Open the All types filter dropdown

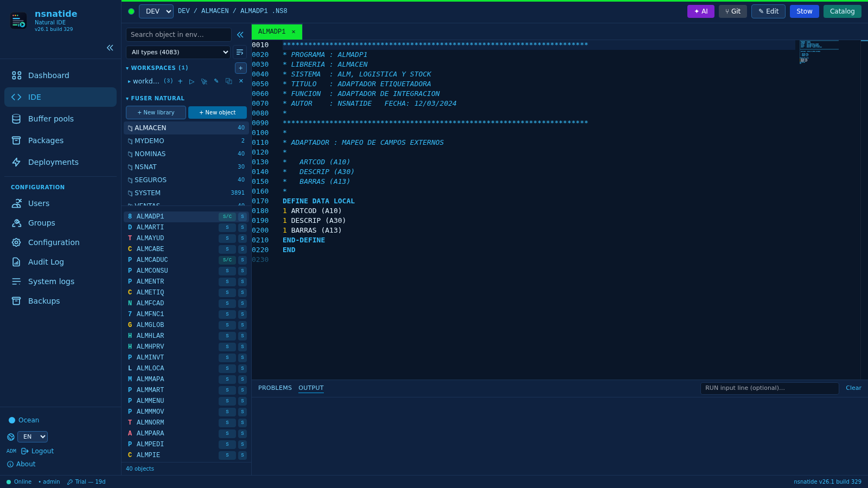tap(178, 52)
